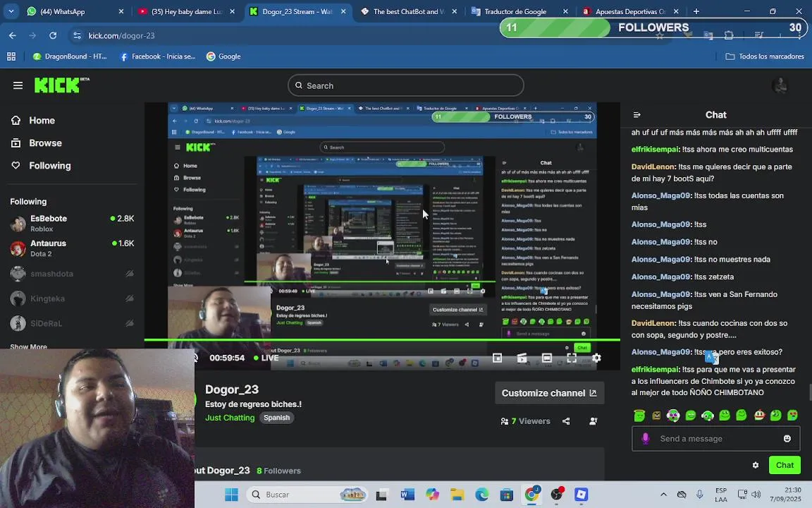This screenshot has width=812, height=508.
Task: Open Browse in the Kick sidebar
Action: 36,143
